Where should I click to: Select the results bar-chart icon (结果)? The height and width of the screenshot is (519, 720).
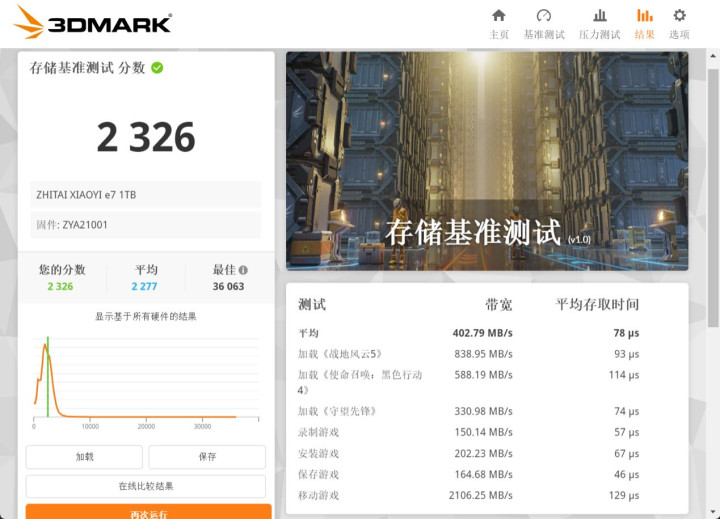(645, 16)
